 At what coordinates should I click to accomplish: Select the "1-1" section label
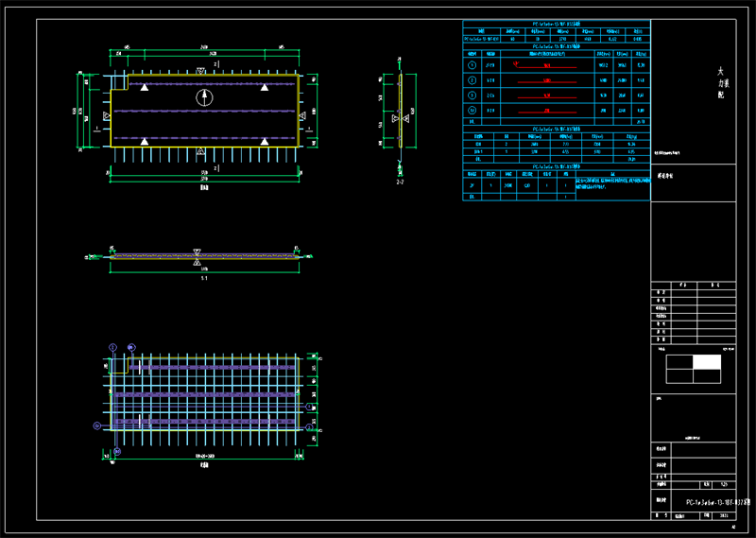pos(204,278)
